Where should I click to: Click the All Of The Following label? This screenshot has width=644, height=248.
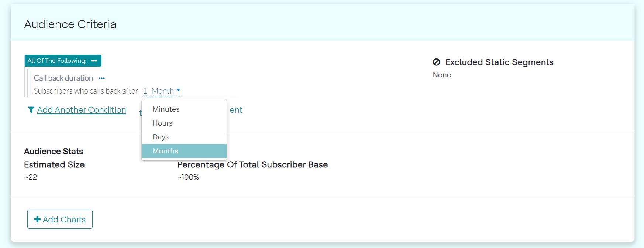57,61
